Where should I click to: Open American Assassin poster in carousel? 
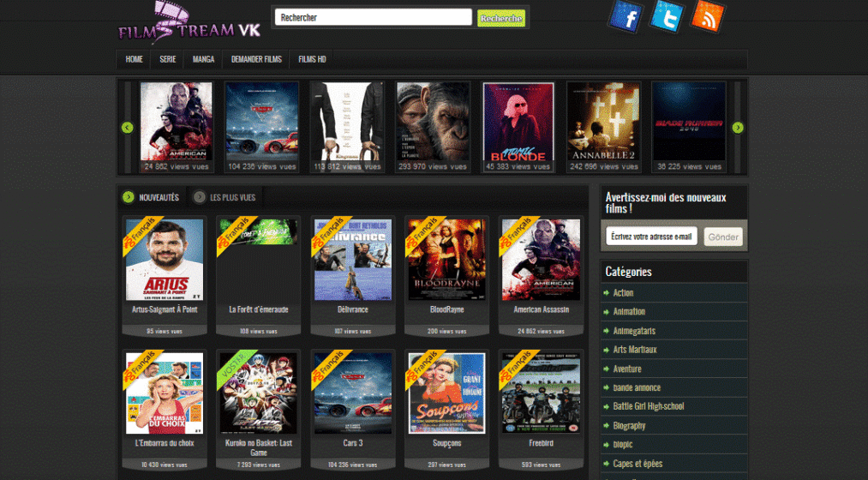pos(176,121)
